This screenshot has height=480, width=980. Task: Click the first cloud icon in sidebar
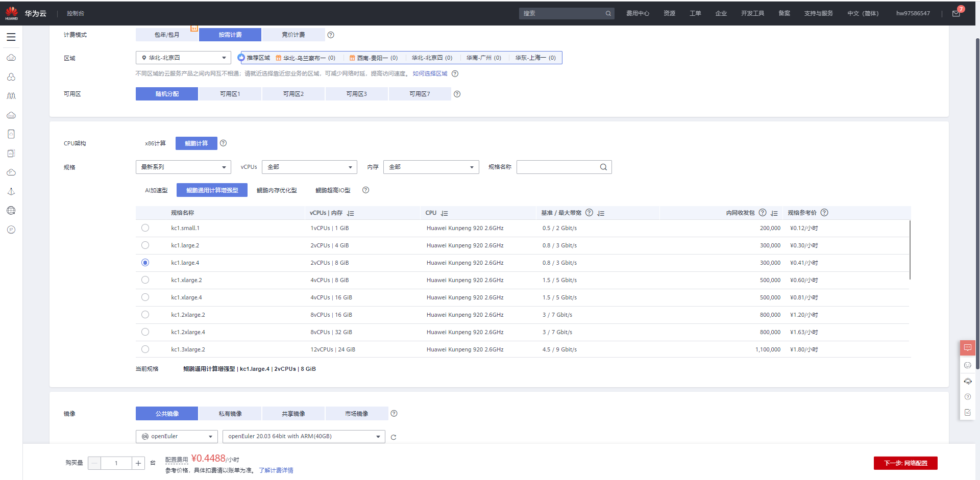click(x=11, y=58)
